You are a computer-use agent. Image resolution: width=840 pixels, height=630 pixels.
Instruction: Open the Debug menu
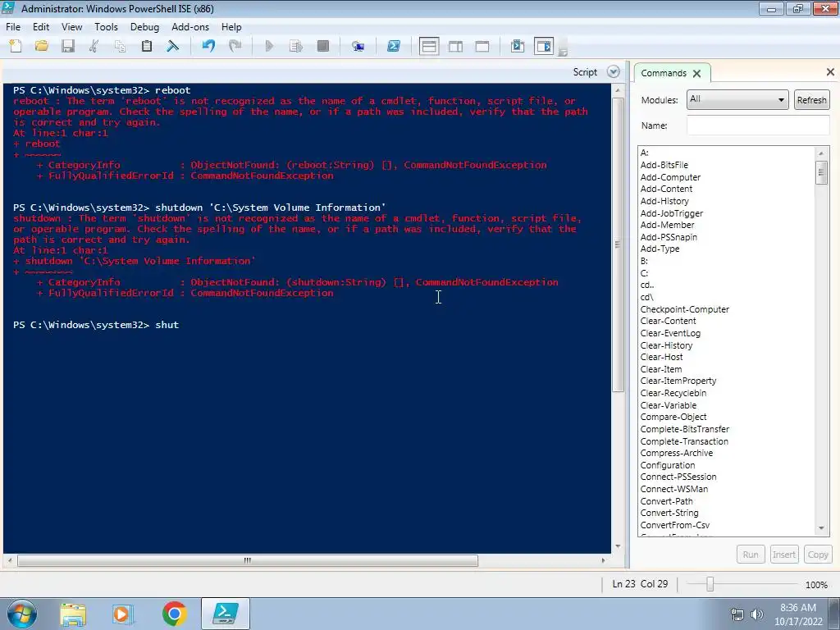144,27
